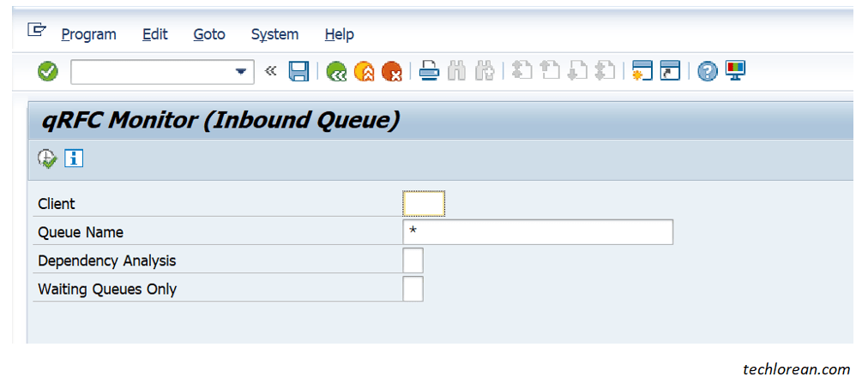Click the Find Next binoculars icon
This screenshot has height=383, width=868.
click(485, 71)
